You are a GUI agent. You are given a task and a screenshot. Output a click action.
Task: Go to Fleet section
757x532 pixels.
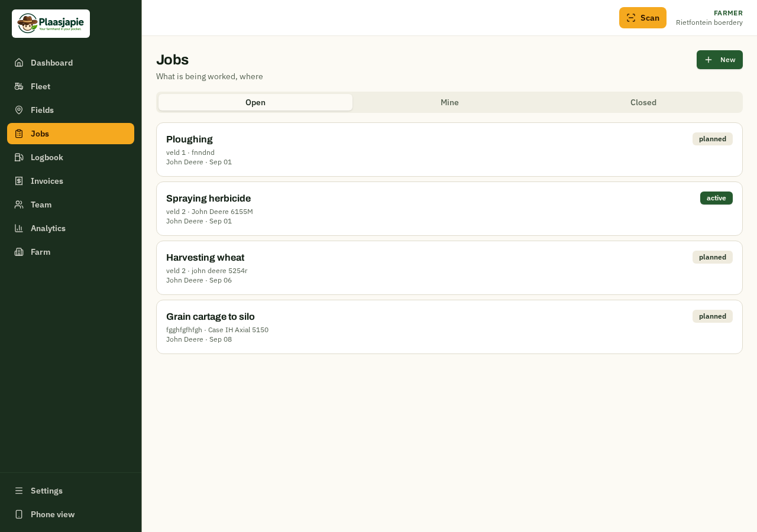(x=70, y=86)
